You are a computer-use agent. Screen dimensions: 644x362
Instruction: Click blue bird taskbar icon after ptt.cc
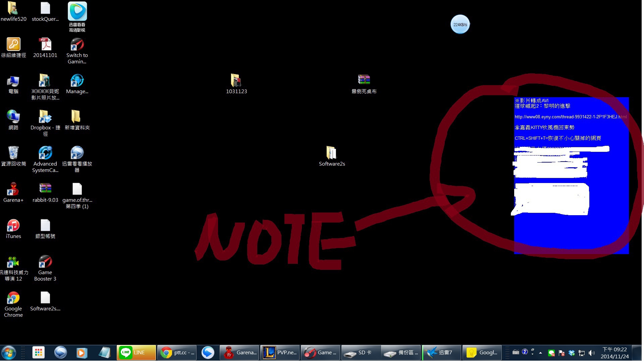point(208,353)
